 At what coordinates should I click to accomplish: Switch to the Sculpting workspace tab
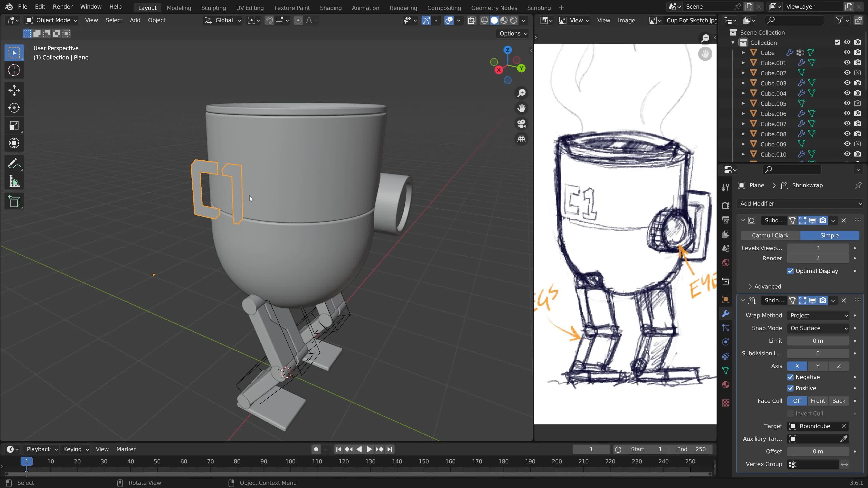pyautogui.click(x=213, y=8)
